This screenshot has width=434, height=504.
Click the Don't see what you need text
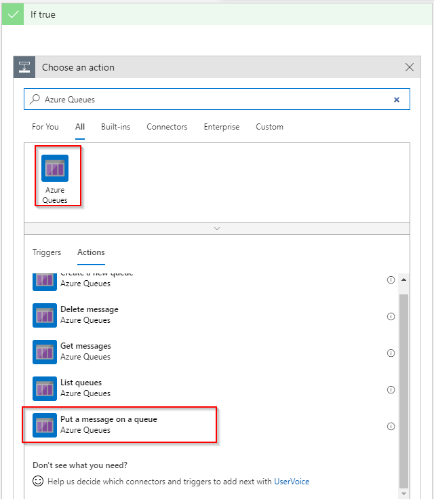coord(80,465)
